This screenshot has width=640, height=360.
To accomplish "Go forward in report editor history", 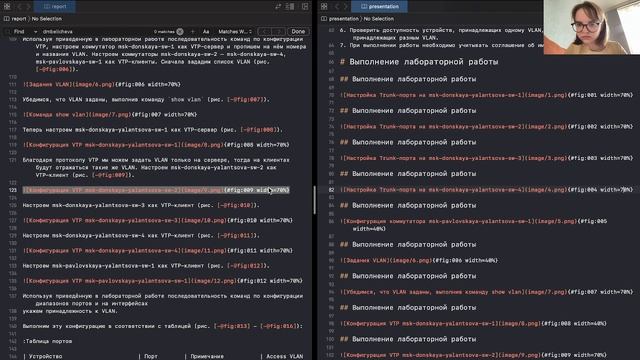I will 28,7.
